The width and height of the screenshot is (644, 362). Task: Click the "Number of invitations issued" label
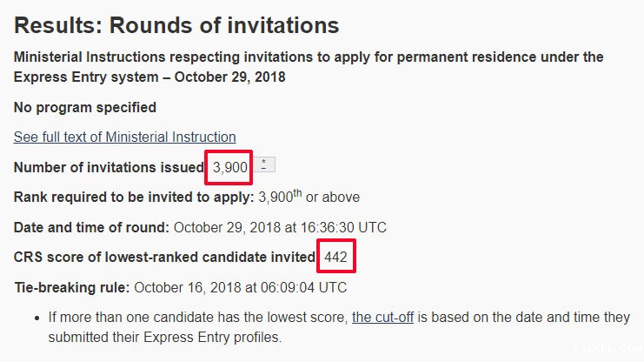tap(109, 167)
